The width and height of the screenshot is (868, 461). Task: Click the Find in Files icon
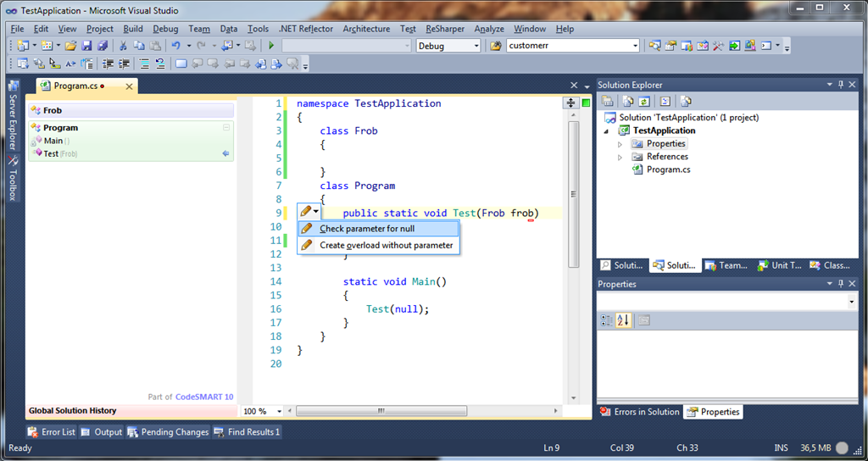[x=495, y=46]
